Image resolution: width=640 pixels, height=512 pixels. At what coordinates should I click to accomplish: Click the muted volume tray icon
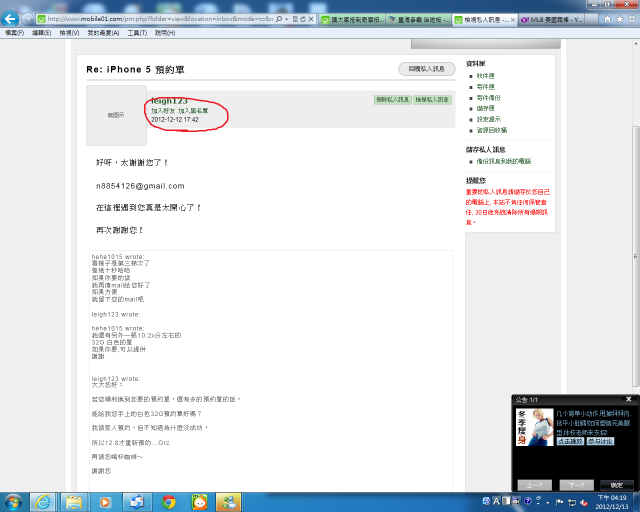[x=584, y=502]
